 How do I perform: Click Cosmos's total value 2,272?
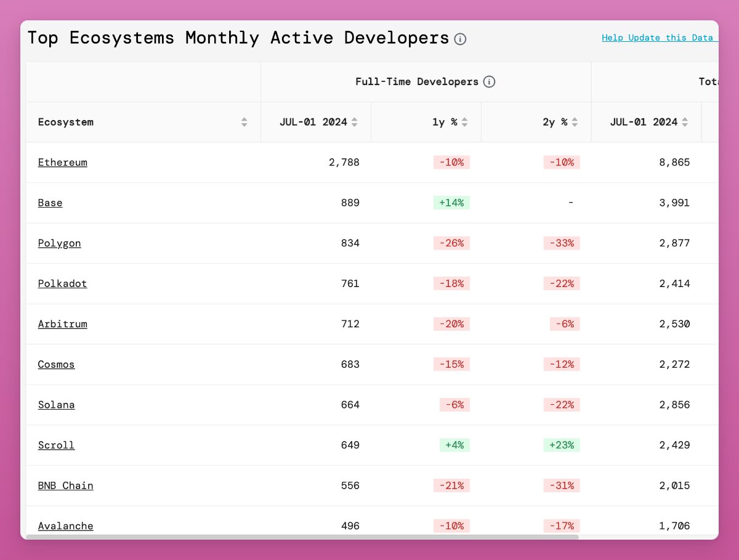[674, 364]
